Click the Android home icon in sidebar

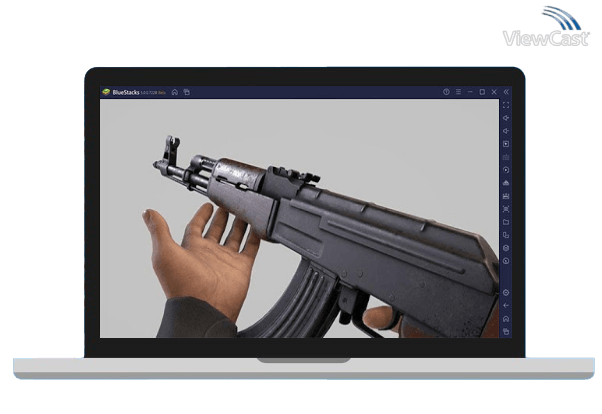(506, 319)
